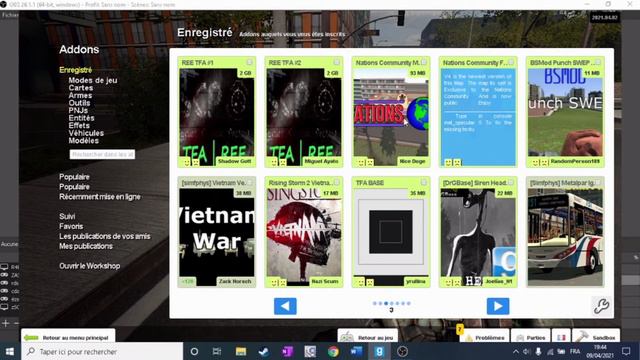Screen dimensions: 640x360
Task: Tick the checkbox on [simfphys] Vietnam Ve.. card
Action: (x=249, y=182)
